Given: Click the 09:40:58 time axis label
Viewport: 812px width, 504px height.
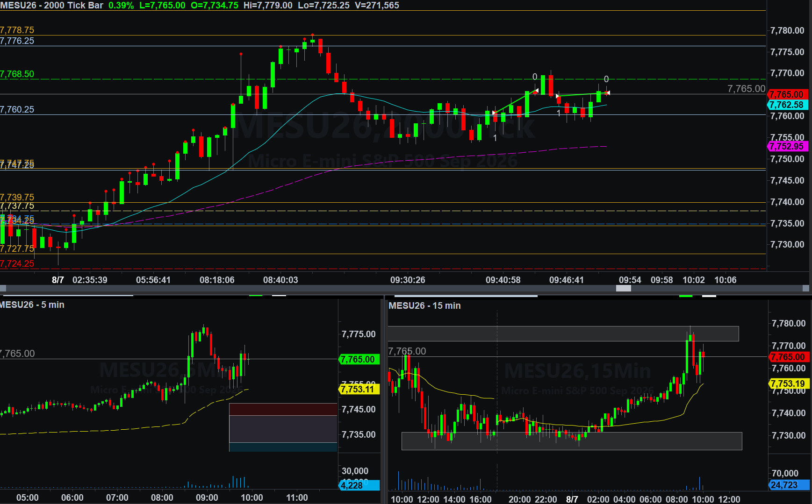Looking at the screenshot, I should (x=503, y=280).
